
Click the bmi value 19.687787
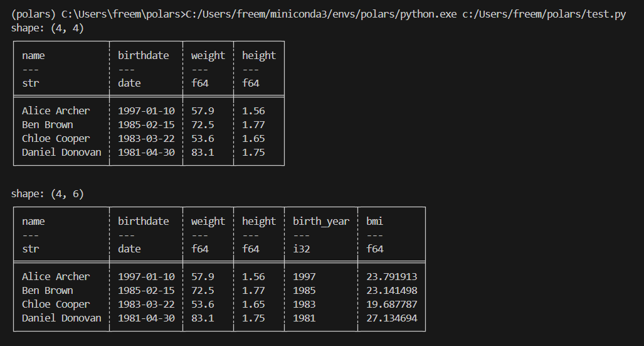(391, 305)
